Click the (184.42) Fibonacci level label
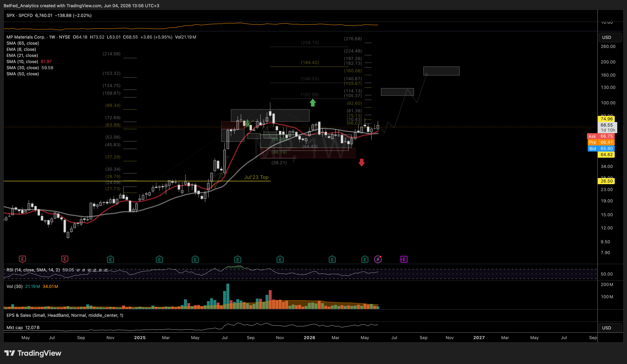The width and height of the screenshot is (627, 364). [x=310, y=62]
